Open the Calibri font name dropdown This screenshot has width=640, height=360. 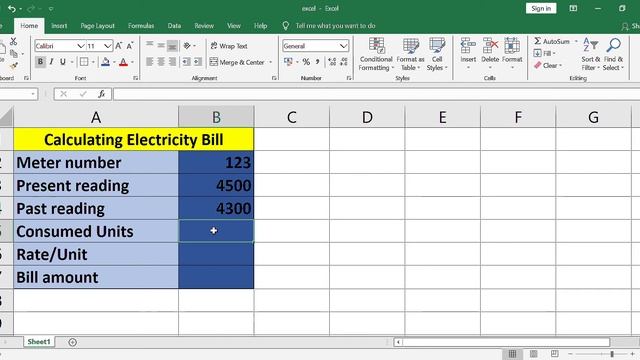[x=81, y=46]
